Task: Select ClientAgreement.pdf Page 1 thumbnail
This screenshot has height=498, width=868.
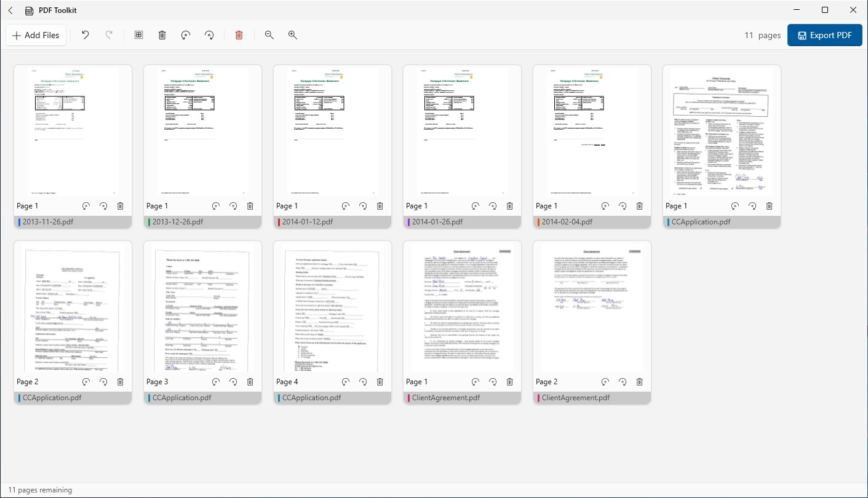Action: coord(463,307)
